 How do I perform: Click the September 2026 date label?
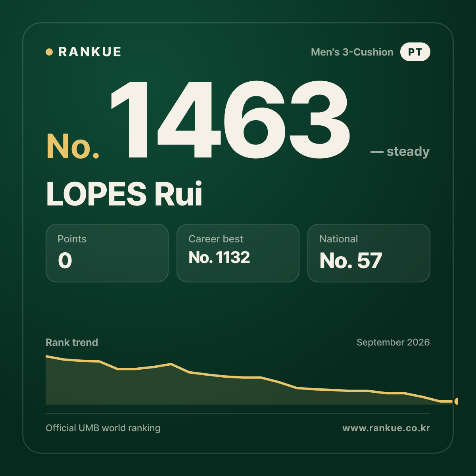tap(393, 342)
